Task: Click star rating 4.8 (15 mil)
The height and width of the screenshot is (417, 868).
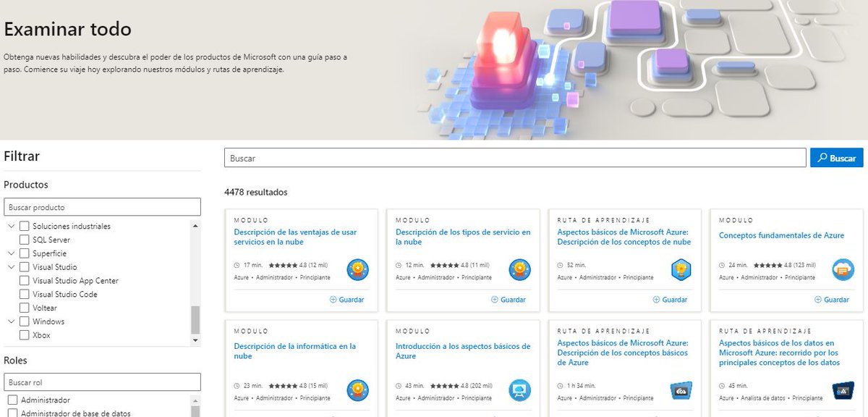Action: (x=297, y=386)
